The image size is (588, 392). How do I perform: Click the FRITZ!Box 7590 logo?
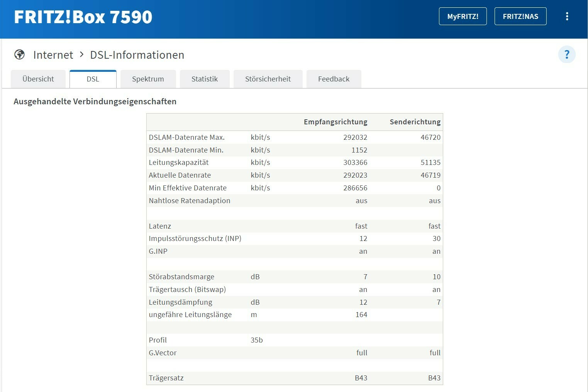pyautogui.click(x=83, y=17)
